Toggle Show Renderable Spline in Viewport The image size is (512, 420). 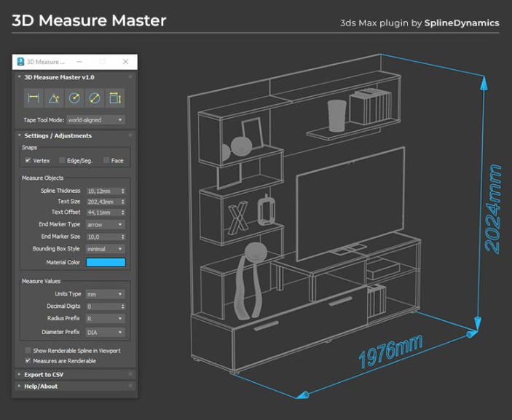[28, 351]
